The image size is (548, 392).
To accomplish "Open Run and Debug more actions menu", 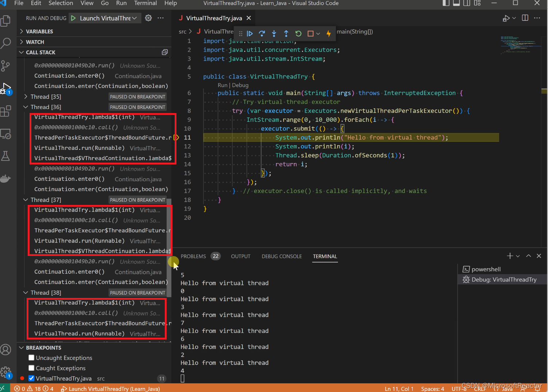I will click(160, 18).
